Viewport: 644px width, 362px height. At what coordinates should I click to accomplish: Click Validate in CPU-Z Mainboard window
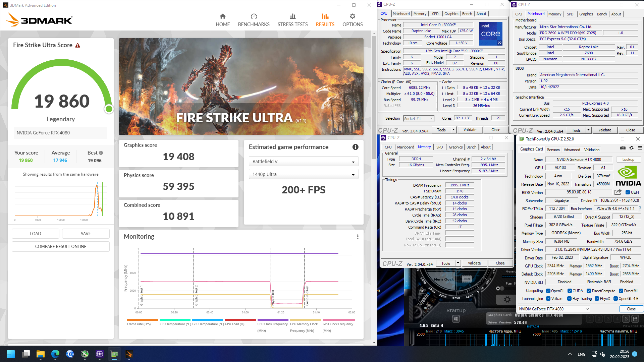[x=605, y=130]
